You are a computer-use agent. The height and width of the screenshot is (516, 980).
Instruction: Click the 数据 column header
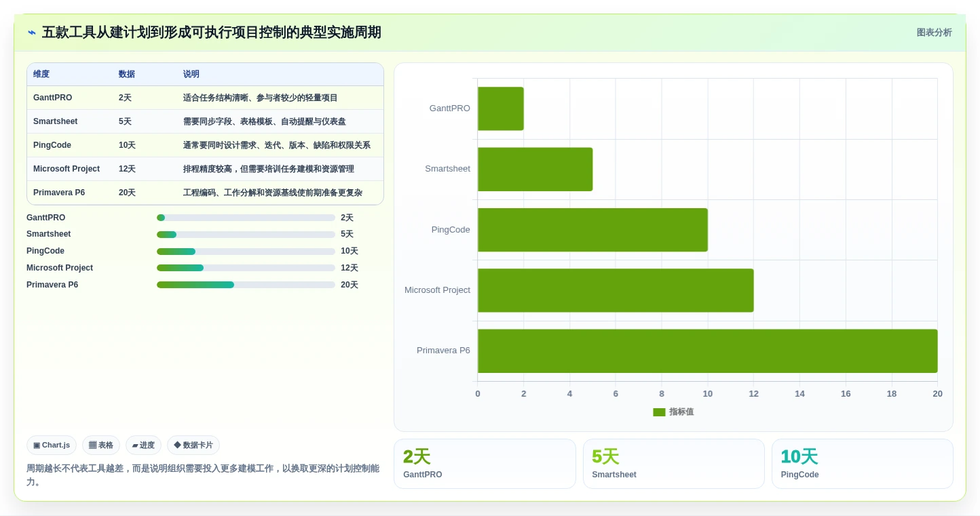127,75
